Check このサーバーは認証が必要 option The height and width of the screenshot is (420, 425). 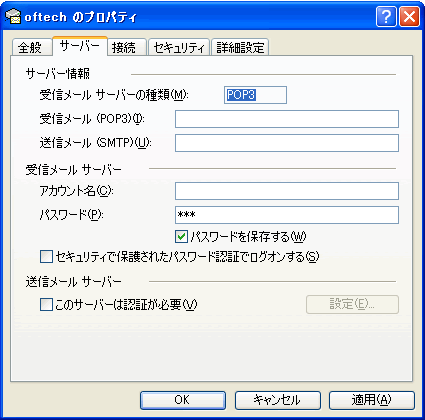pos(46,304)
